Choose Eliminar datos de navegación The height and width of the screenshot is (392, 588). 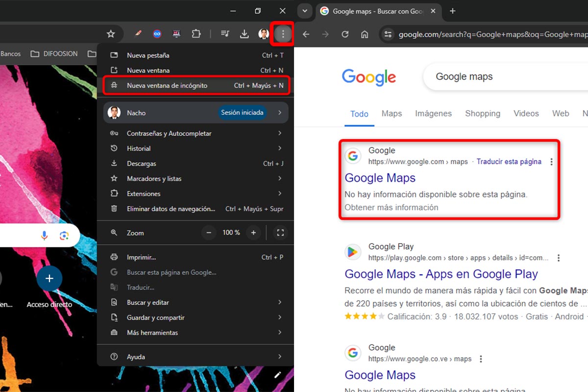click(x=196, y=209)
